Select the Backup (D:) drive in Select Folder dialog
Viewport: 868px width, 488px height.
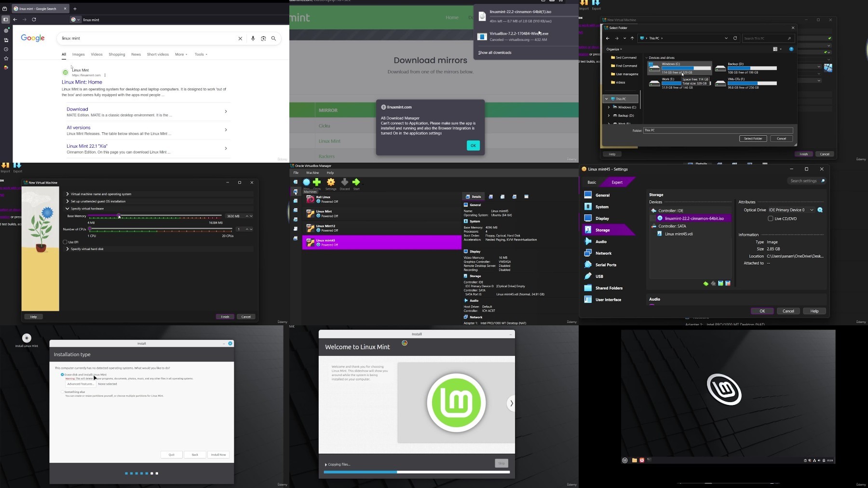(x=746, y=68)
